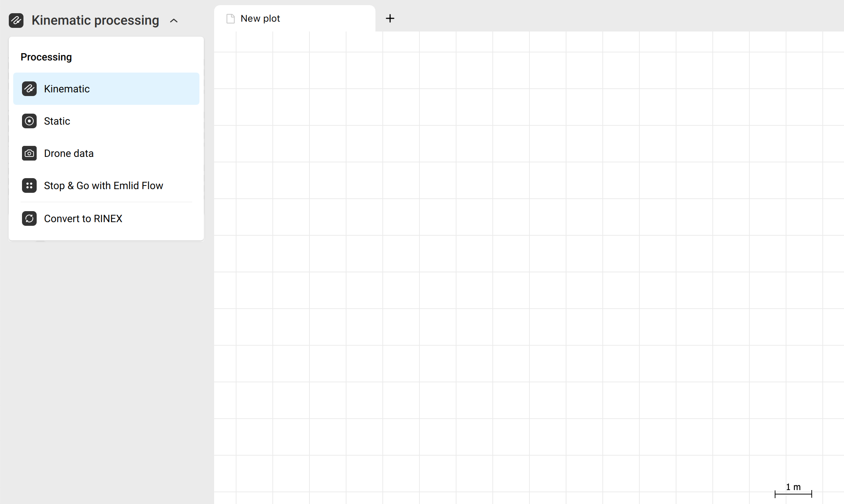Collapse the processing menu with the chevron
The height and width of the screenshot is (504, 844).
pyautogui.click(x=173, y=21)
